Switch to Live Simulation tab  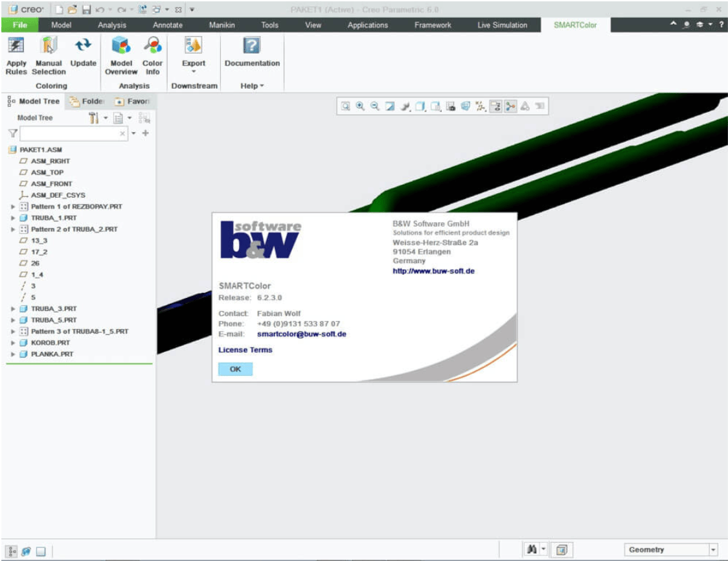click(503, 25)
